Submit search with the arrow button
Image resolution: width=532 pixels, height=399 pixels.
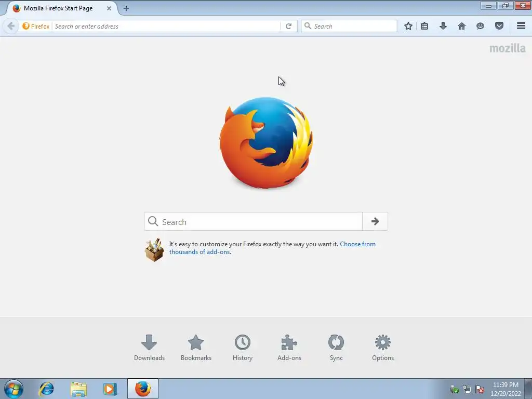coord(375,221)
